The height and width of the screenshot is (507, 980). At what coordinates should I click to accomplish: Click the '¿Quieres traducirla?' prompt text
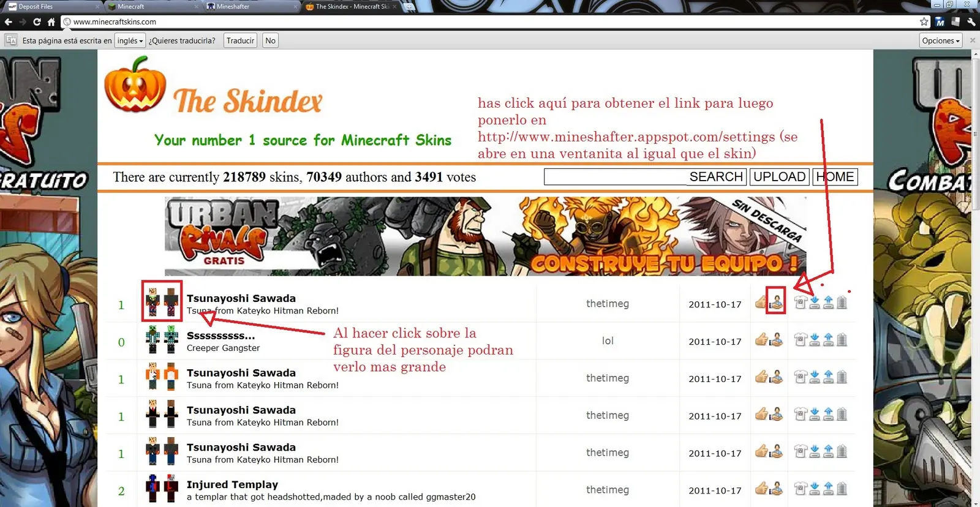click(182, 40)
